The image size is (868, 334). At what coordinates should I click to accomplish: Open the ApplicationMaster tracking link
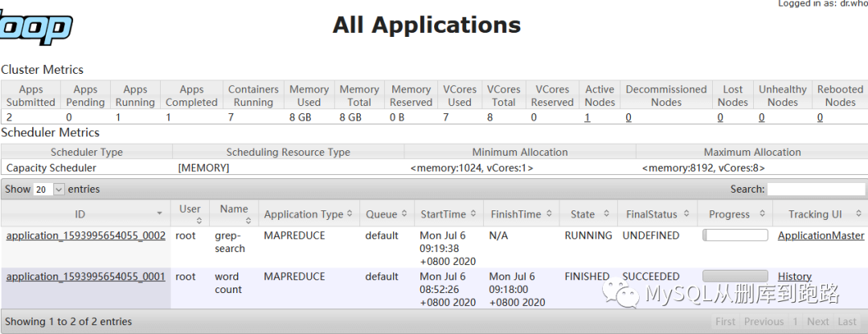821,236
